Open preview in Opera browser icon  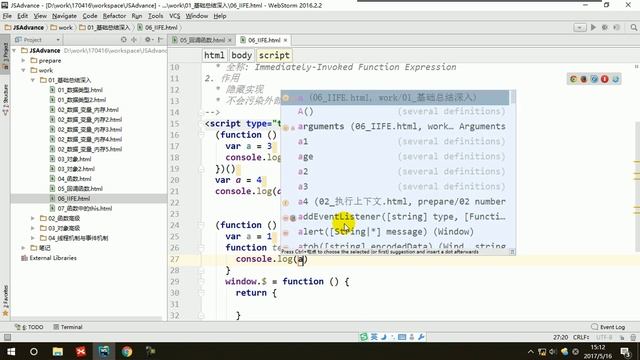click(604, 79)
